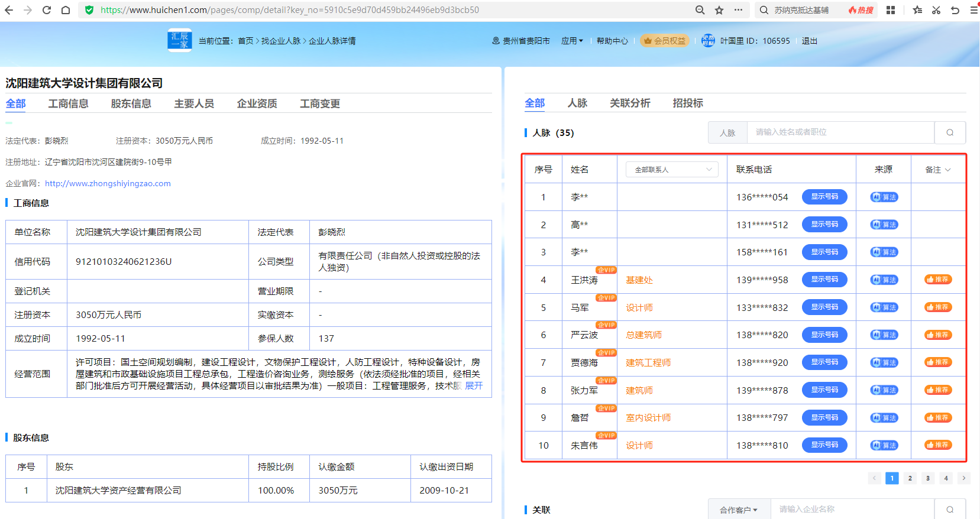The height and width of the screenshot is (519, 980).
Task: Click the 推荐 badge for 詹哲
Action: tap(938, 417)
